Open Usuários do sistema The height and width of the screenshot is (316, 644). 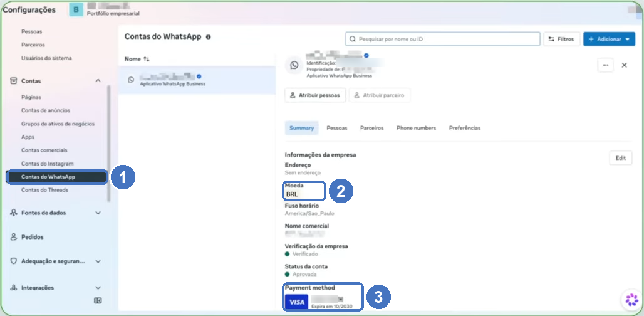click(46, 58)
